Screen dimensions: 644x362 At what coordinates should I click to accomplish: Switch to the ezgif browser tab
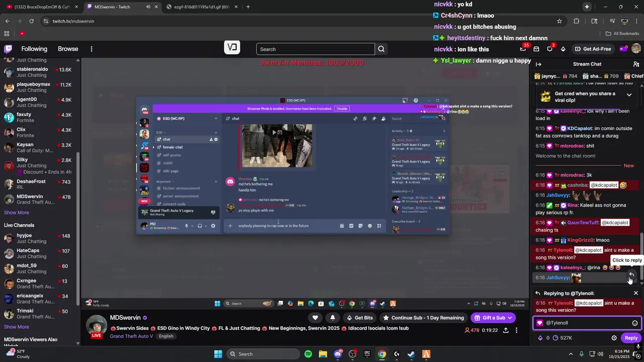(x=203, y=7)
